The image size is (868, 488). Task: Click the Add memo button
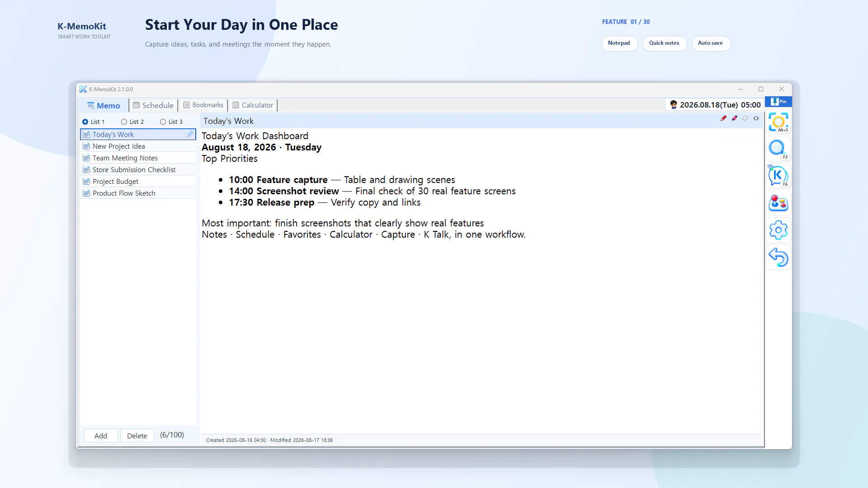(x=101, y=436)
